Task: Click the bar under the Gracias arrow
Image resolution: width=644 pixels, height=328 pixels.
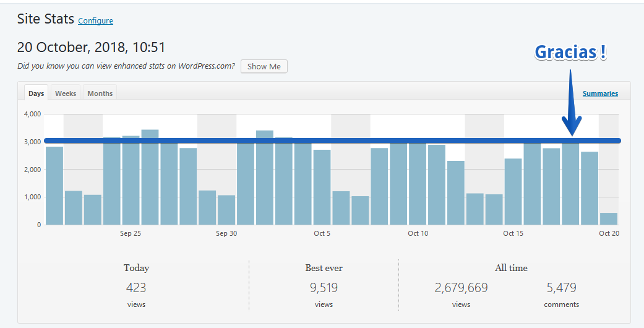Action: tap(570, 183)
